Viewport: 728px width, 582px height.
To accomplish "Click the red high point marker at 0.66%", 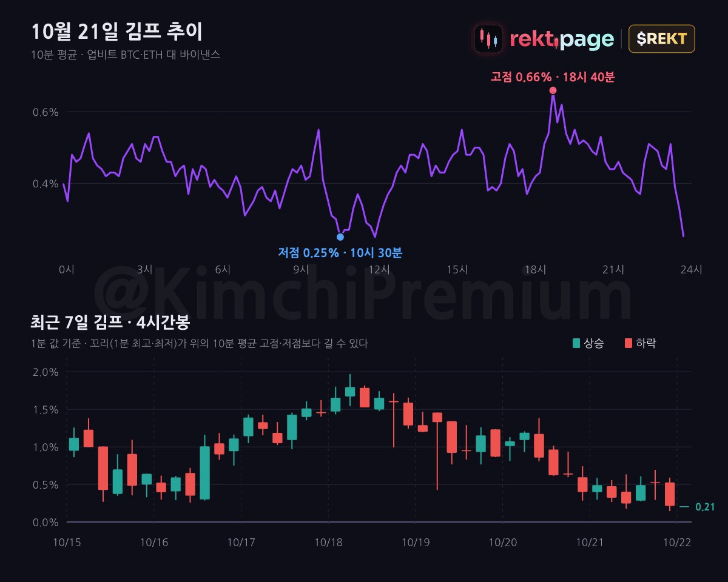I will (x=553, y=90).
